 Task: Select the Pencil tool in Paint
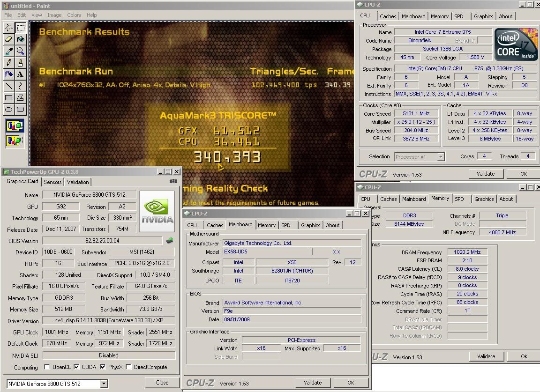click(x=8, y=63)
